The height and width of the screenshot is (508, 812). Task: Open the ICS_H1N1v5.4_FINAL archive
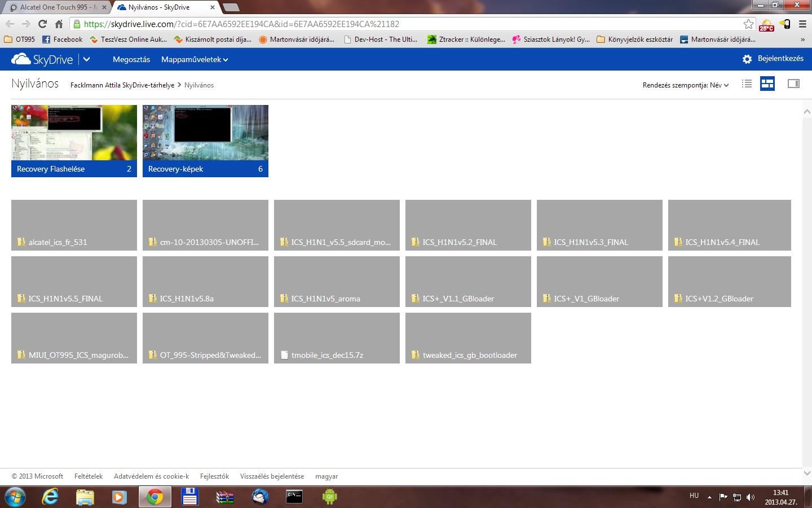730,225
